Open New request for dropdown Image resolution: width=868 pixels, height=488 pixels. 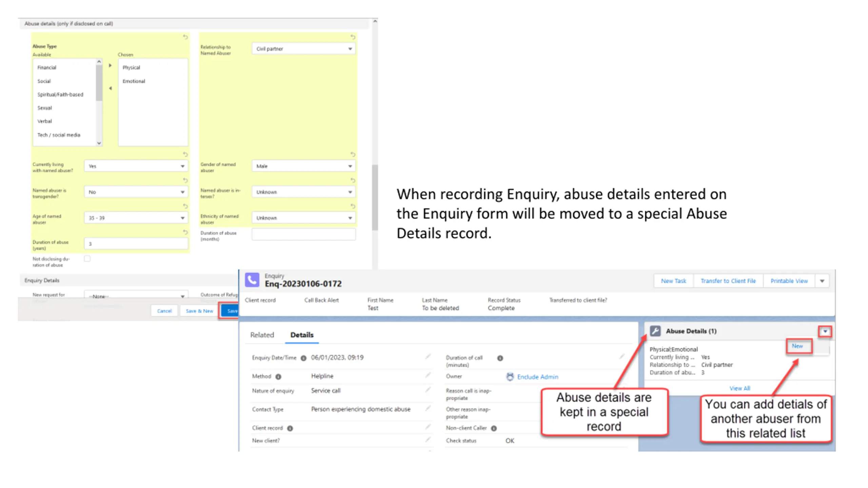click(x=136, y=295)
